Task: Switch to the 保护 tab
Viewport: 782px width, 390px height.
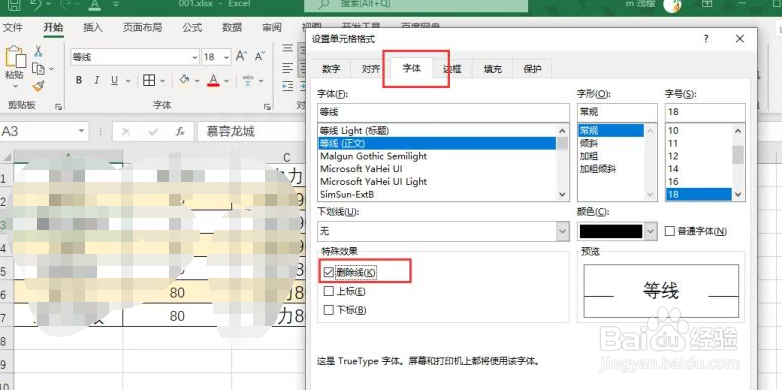Action: pyautogui.click(x=532, y=69)
